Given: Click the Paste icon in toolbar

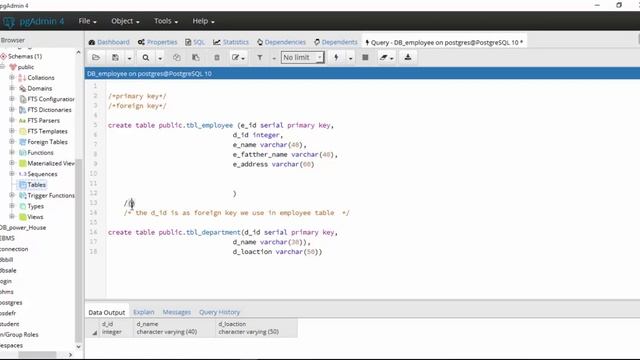Looking at the screenshot, I should [196, 58].
